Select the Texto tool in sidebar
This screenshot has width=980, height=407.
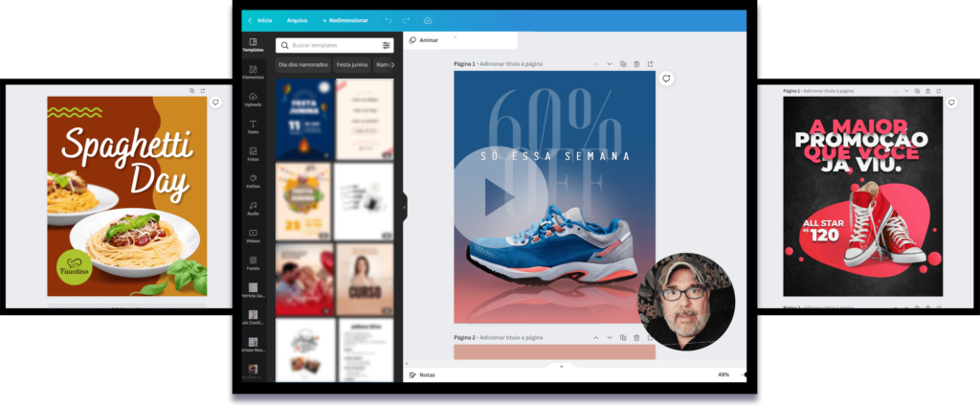pos(253,127)
